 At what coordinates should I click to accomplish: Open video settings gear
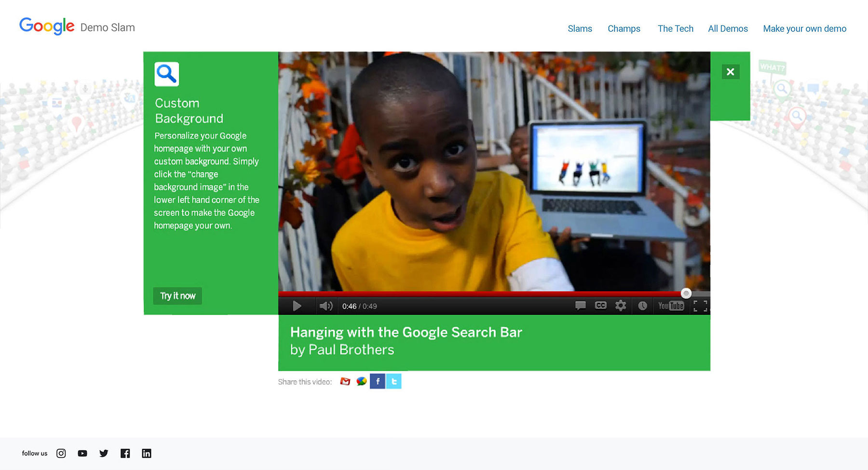coord(621,306)
